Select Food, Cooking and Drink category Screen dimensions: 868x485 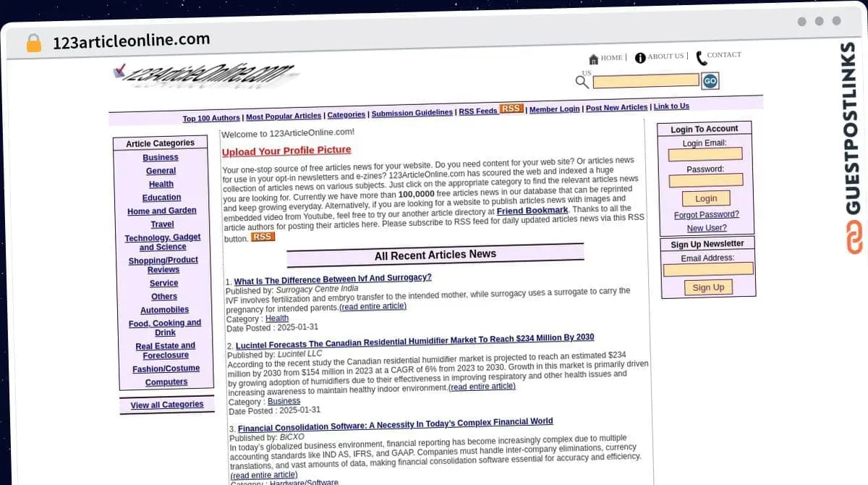pyautogui.click(x=165, y=328)
